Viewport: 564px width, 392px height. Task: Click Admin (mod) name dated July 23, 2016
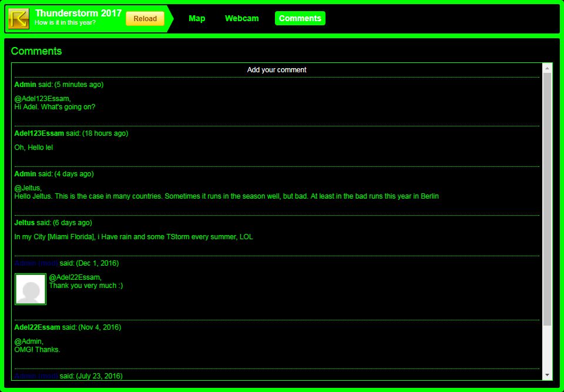(x=36, y=376)
